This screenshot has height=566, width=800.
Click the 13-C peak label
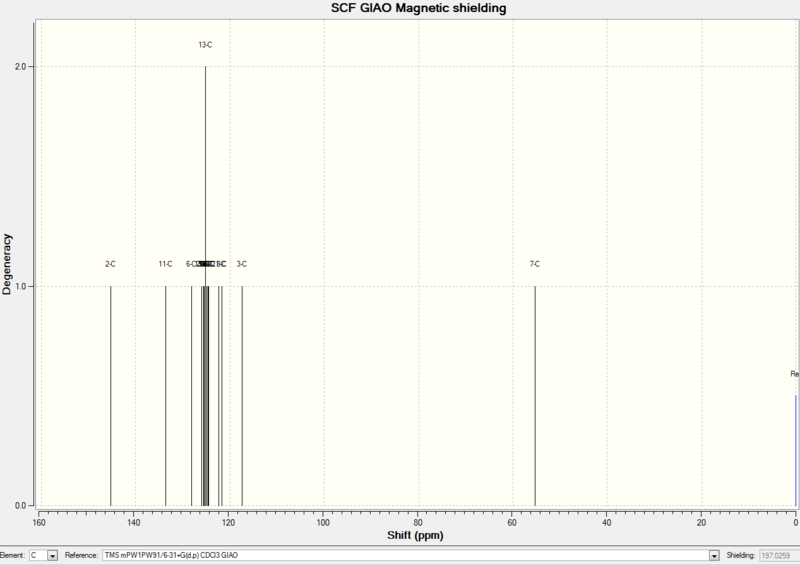coord(205,45)
